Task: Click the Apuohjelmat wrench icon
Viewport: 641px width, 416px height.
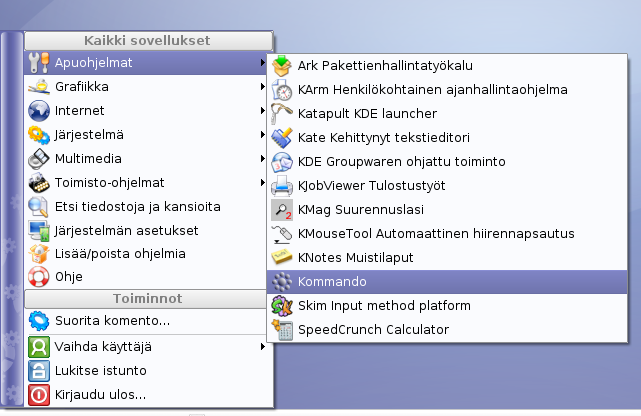Action: (x=39, y=63)
